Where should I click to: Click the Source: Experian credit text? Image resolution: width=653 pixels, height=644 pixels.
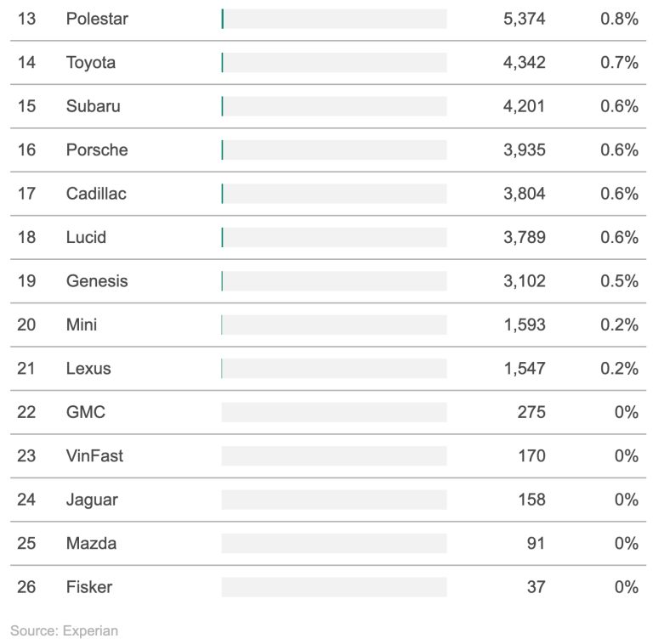[64, 630]
